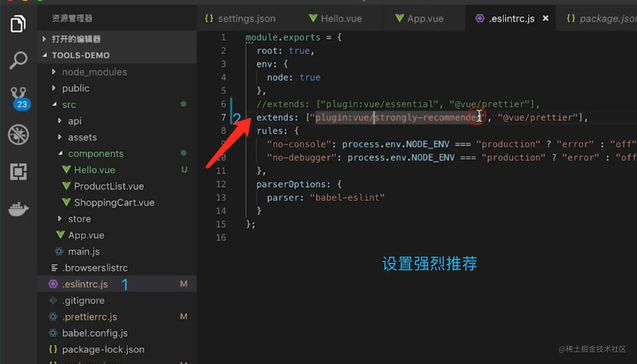This screenshot has height=364, width=637.
Task: Click 'node: true' in the editor
Action: pyautogui.click(x=294, y=78)
